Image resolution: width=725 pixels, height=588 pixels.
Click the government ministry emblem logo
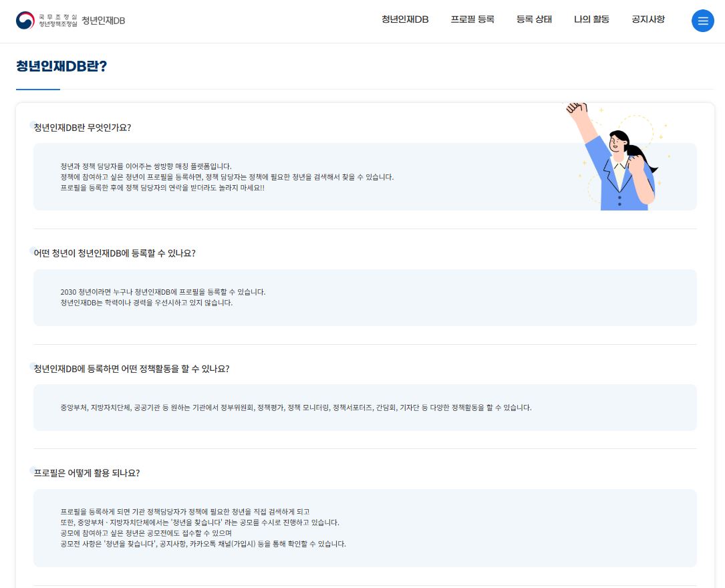[x=25, y=20]
